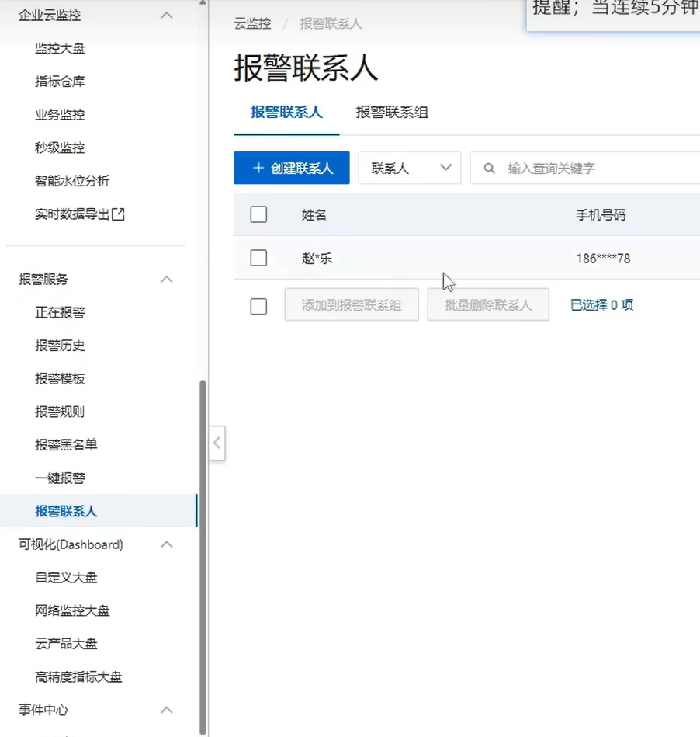The height and width of the screenshot is (737, 700).
Task: Select 报警联系人 in the sidebar
Action: 66,511
